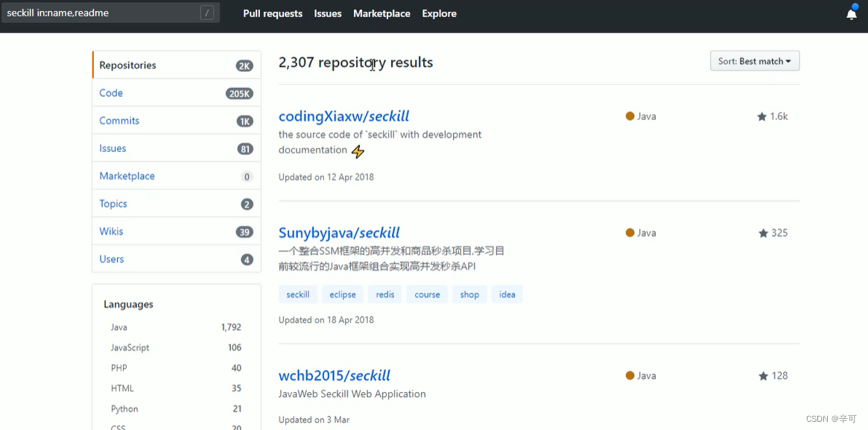Click the 39 count badge beside Wikis
Image resolution: width=868 pixels, height=430 pixels.
point(244,232)
